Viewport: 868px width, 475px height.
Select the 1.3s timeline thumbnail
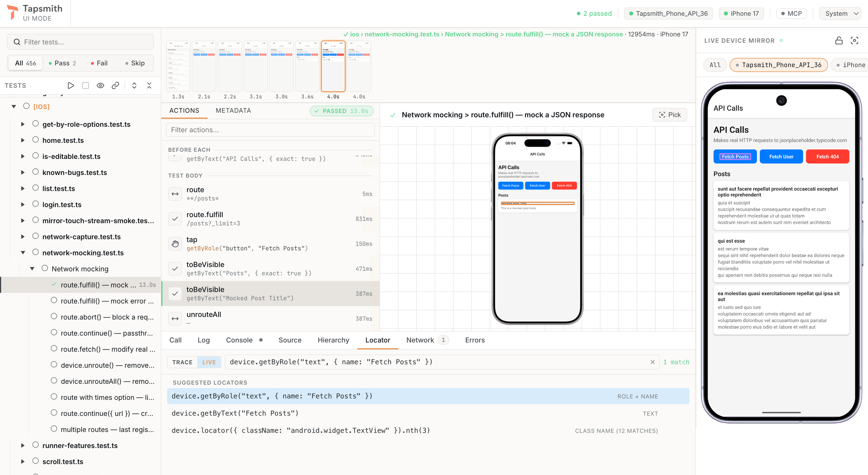coord(178,66)
